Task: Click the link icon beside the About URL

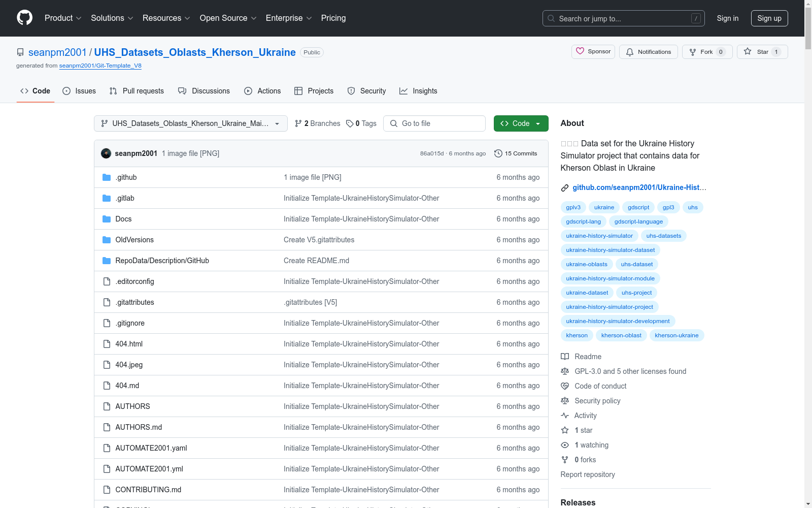Action: coord(565,188)
